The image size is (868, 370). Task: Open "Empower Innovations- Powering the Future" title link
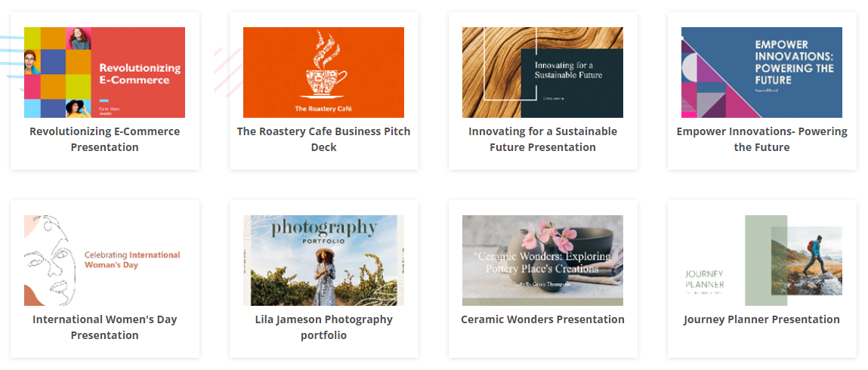(761, 139)
